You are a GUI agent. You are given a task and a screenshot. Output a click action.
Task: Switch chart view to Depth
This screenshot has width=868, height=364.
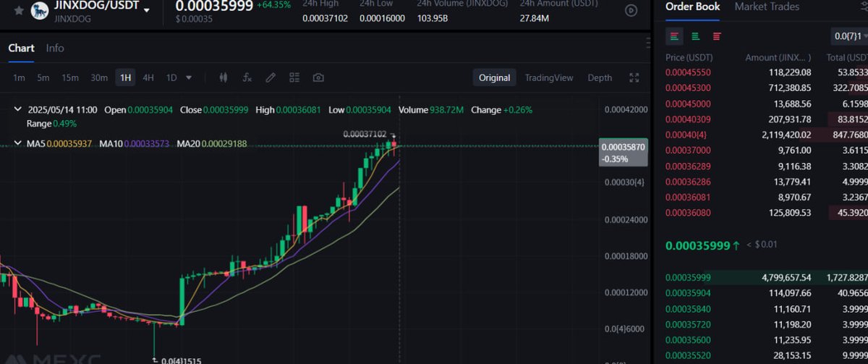(600, 77)
